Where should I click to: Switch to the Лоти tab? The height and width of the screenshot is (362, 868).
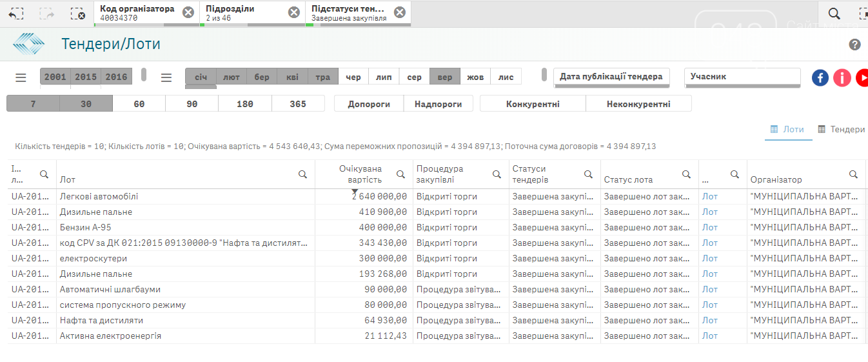[788, 129]
